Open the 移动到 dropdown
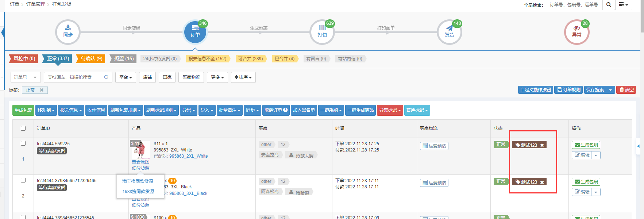 pyautogui.click(x=46, y=110)
